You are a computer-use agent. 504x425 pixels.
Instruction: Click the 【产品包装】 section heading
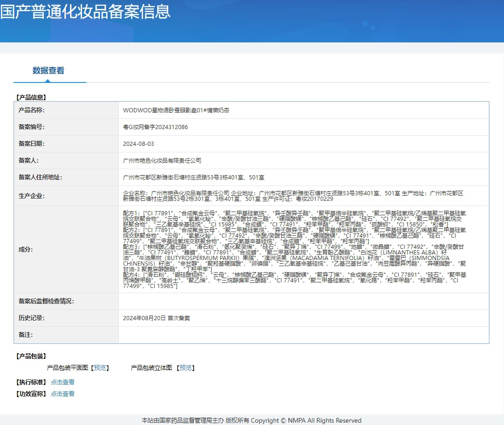click(x=31, y=356)
